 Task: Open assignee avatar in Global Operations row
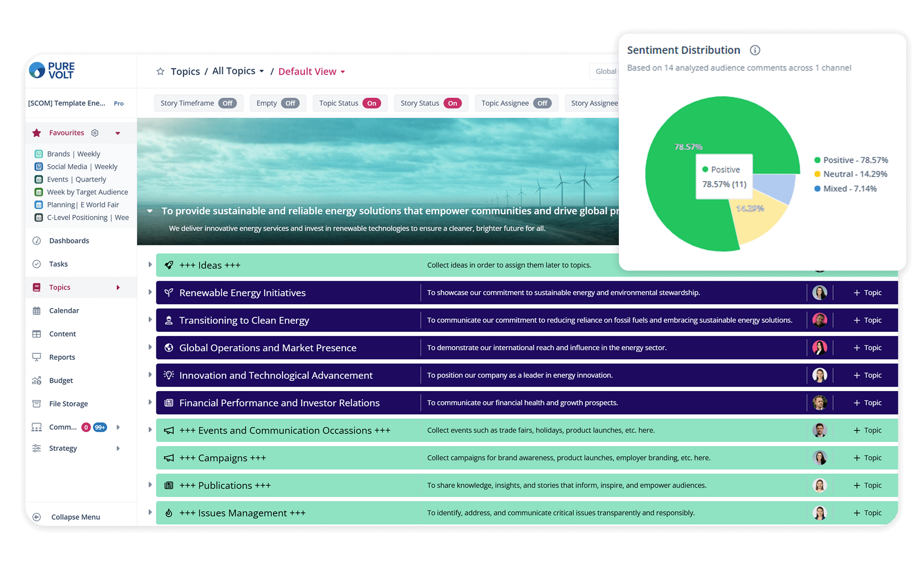point(820,348)
